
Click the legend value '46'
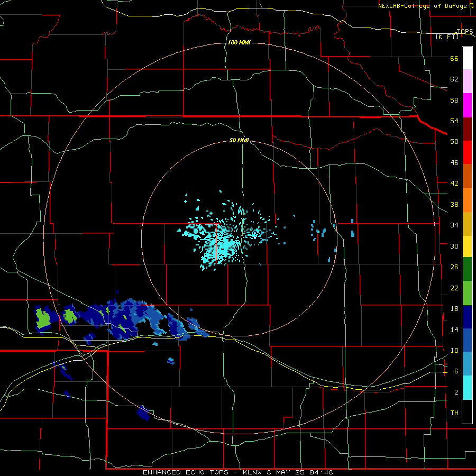454,163
